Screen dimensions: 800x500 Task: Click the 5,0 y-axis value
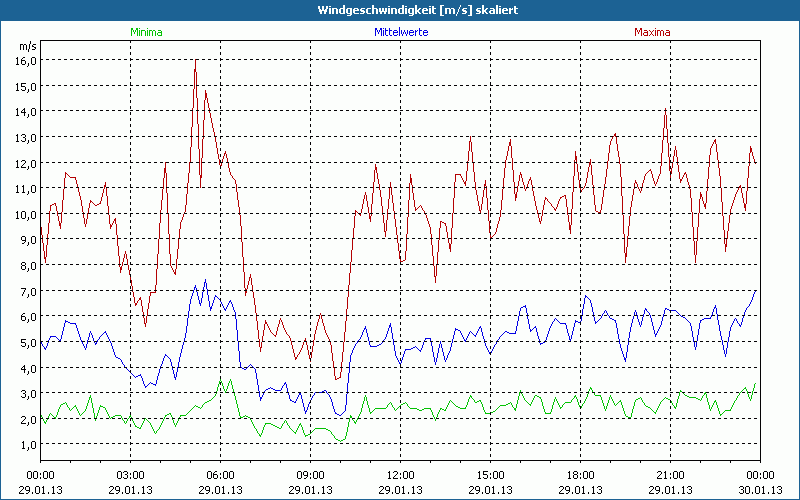(x=29, y=342)
